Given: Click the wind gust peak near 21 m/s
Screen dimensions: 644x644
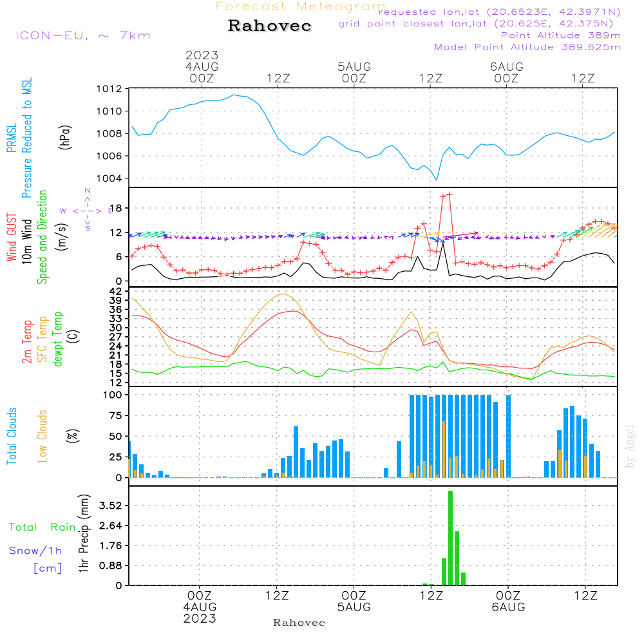Looking at the screenshot, I should (x=450, y=194).
